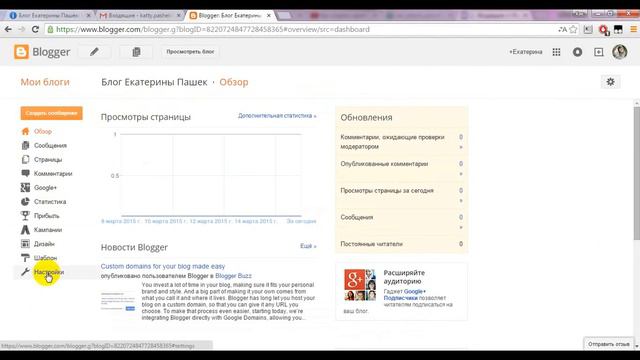Screen dimensions: 640x360
Task: Click 'Постоянные читатели' row
Action: click(x=402, y=244)
